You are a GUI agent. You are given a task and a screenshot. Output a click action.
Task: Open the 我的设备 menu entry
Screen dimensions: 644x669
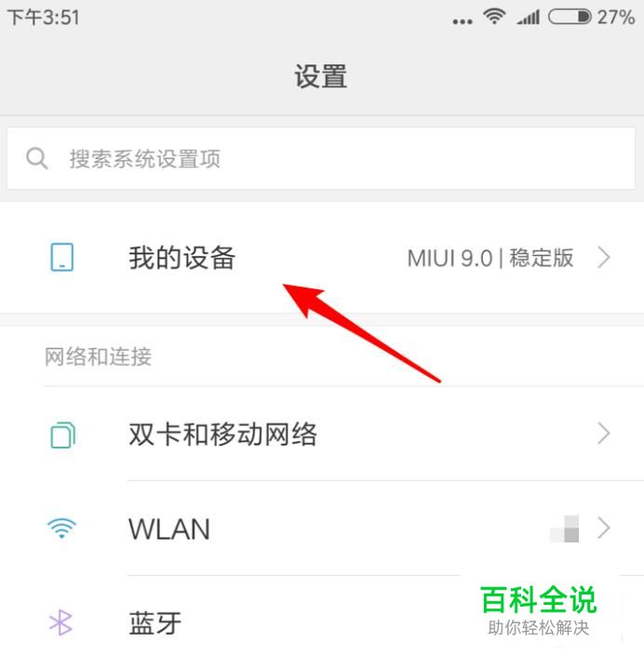pos(322,258)
